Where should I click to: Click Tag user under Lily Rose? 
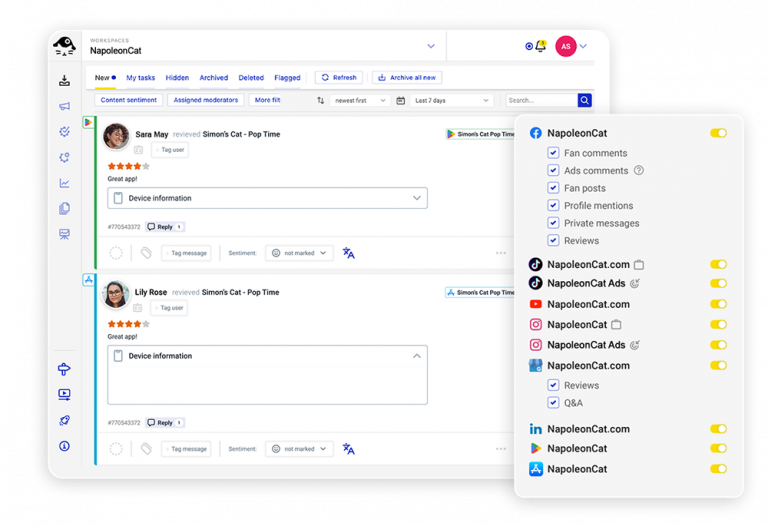[x=169, y=308]
